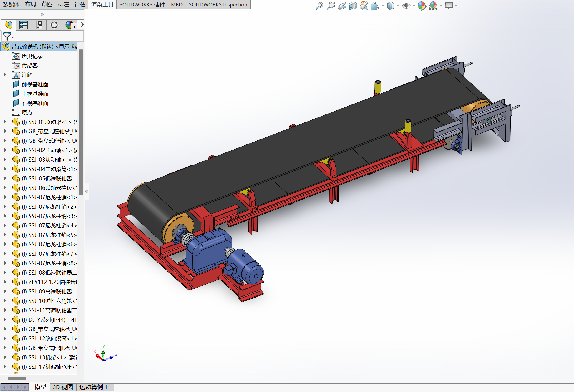Toggle the Apply Scene icon

pos(433,6)
